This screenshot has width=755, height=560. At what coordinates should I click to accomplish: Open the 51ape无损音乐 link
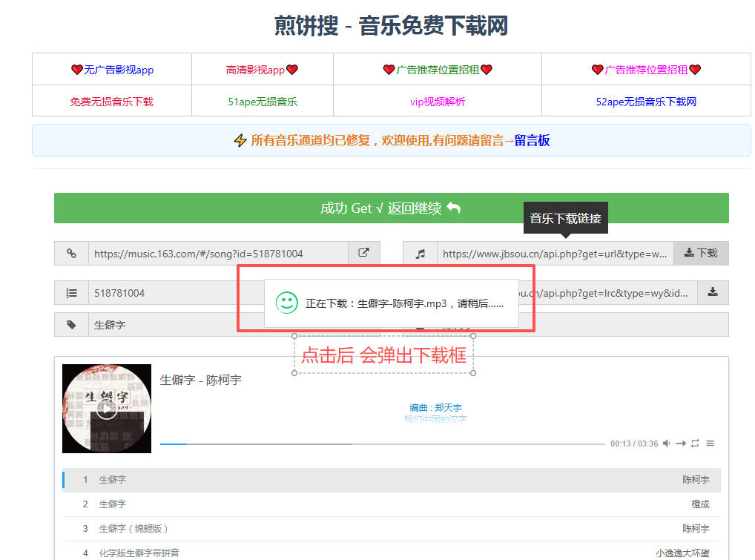pos(262,102)
